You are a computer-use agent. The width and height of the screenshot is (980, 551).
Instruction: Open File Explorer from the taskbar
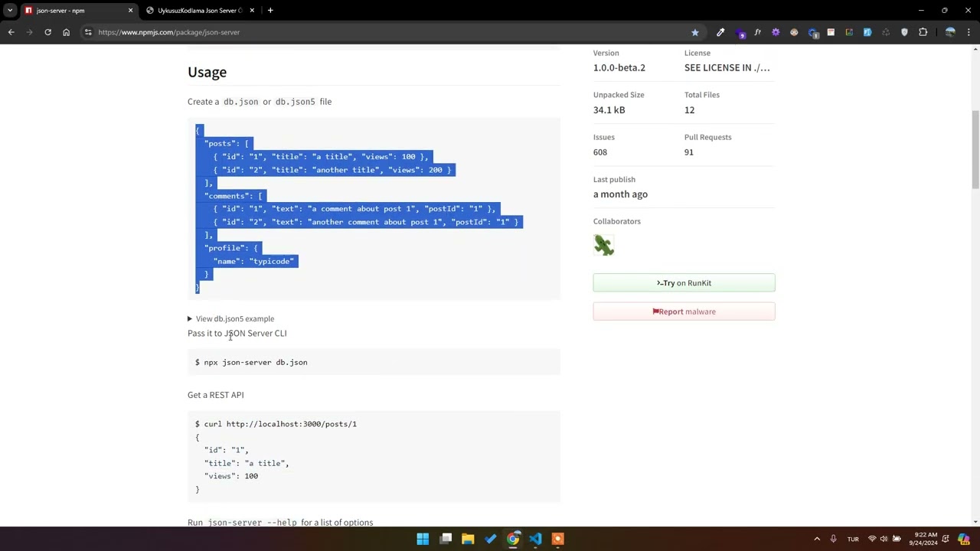468,539
